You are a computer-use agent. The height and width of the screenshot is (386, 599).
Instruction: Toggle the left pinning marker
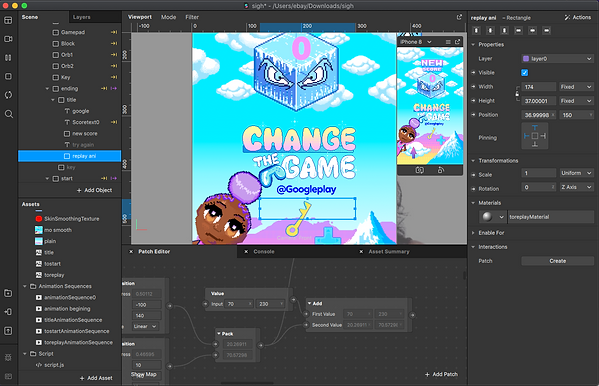click(x=527, y=136)
